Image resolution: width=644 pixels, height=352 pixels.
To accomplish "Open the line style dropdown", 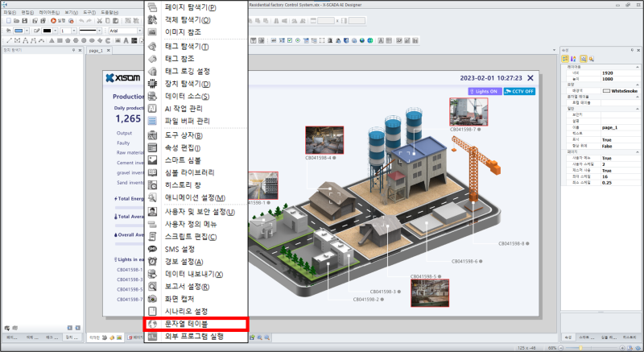I will pyautogui.click(x=99, y=31).
